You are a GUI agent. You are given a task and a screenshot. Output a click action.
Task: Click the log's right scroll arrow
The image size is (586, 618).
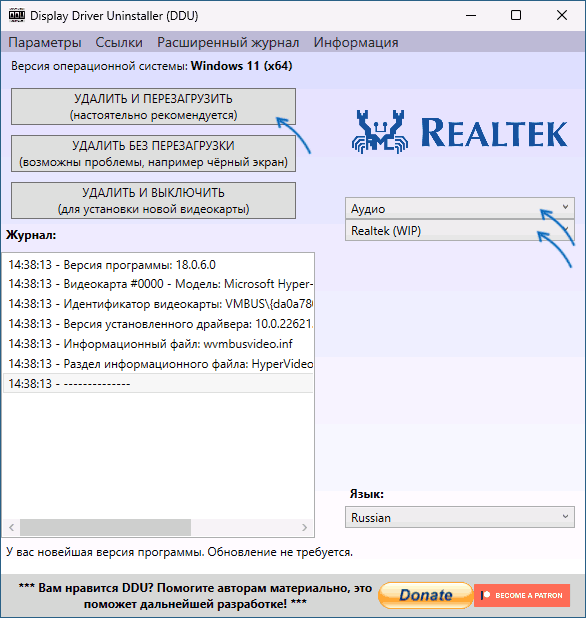[x=304, y=527]
